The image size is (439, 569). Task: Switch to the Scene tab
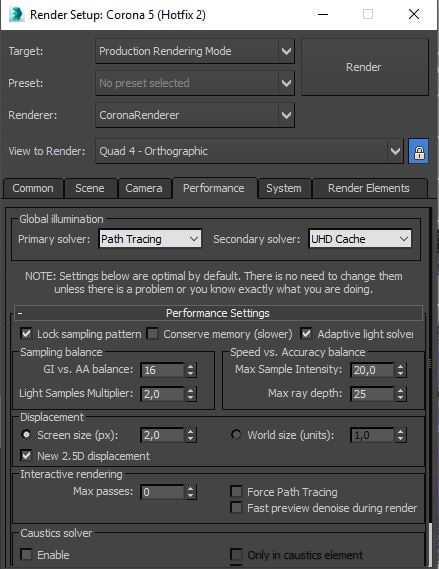(90, 188)
